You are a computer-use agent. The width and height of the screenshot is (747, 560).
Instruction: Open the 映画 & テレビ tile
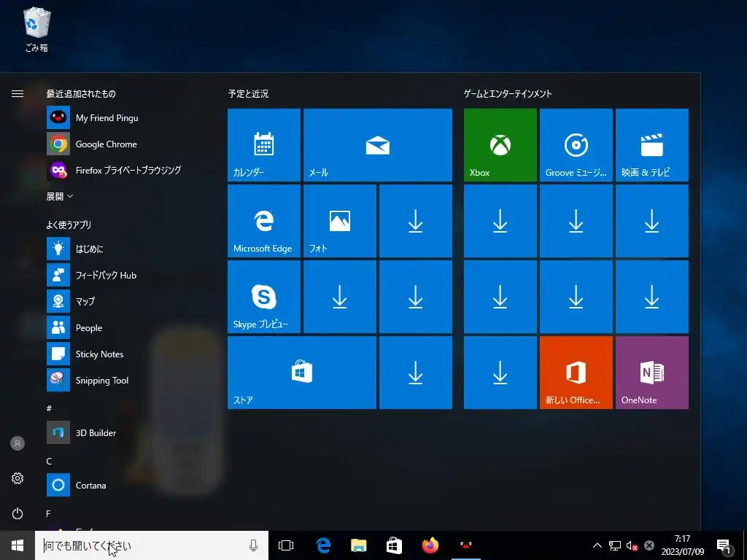coord(651,145)
